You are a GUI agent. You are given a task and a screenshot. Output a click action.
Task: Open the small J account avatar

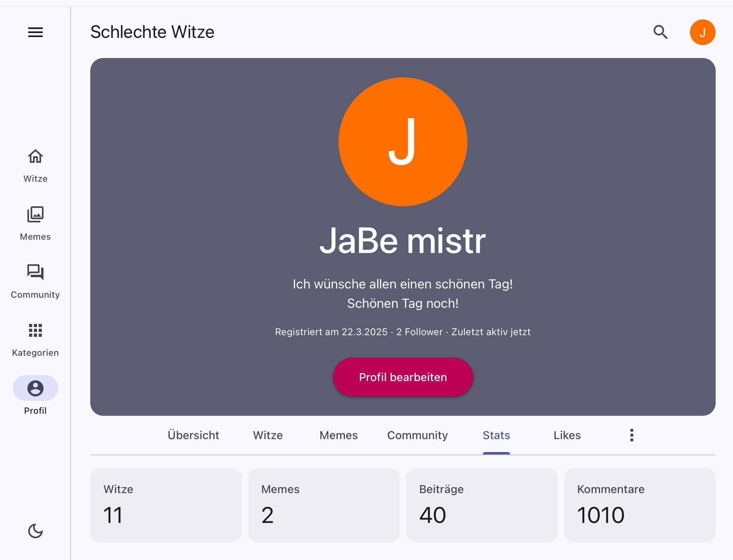click(x=702, y=32)
